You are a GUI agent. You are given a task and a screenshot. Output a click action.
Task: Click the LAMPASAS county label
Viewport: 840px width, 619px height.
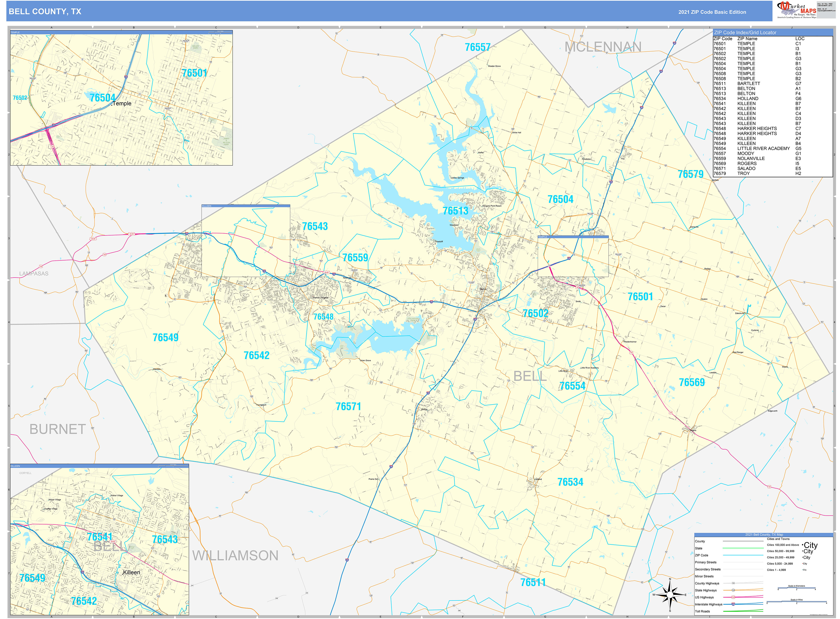(34, 274)
